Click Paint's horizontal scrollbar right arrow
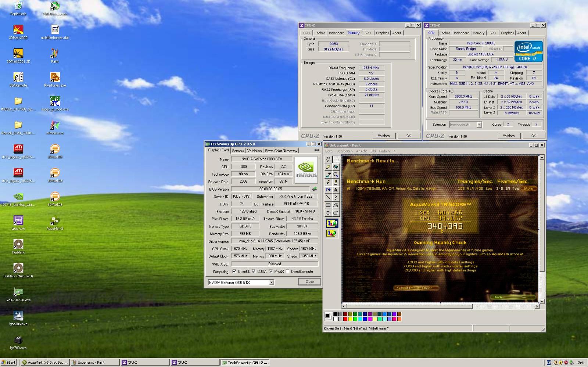 (537, 306)
